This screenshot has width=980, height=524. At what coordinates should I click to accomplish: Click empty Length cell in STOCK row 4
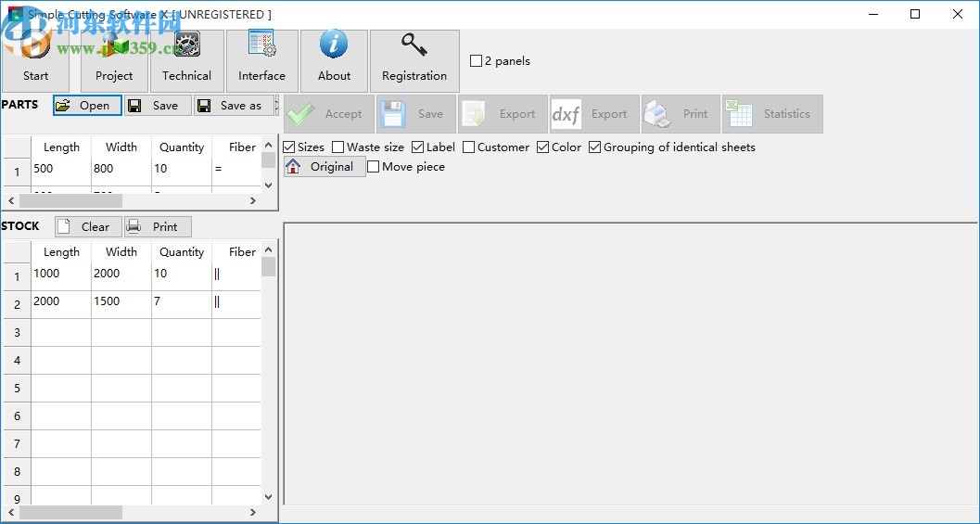(x=61, y=361)
